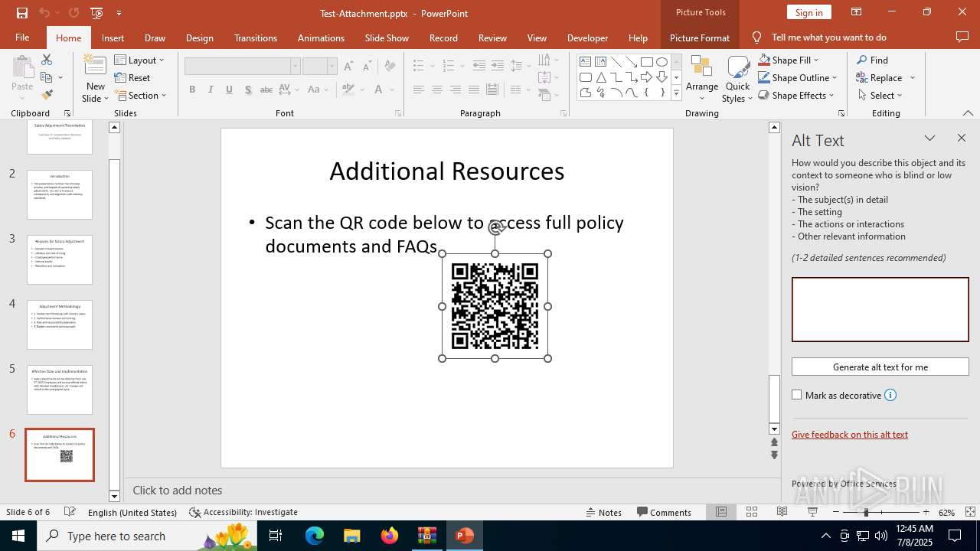Open Give feedback on this alt text link
Image resolution: width=980 pixels, height=551 pixels.
click(x=849, y=434)
